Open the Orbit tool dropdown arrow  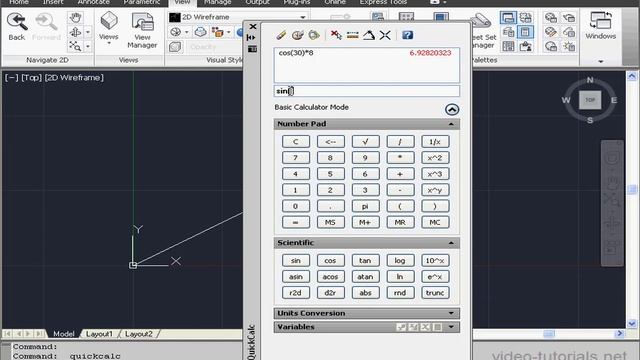click(88, 32)
